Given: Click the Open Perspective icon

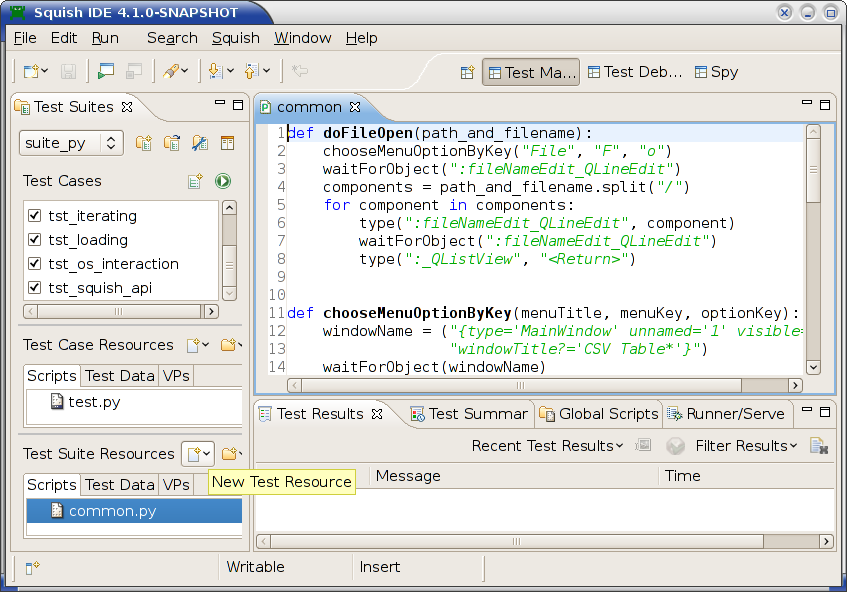Looking at the screenshot, I should [467, 72].
